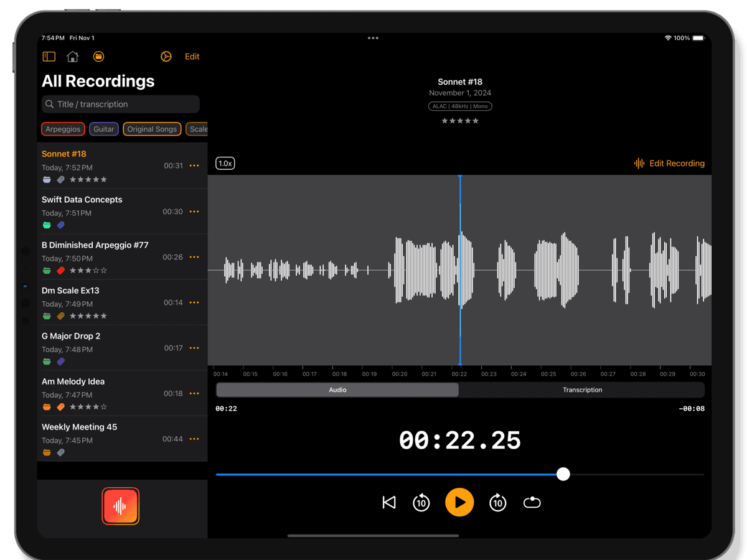The height and width of the screenshot is (560, 747).
Task: Tap the home icon
Action: [x=73, y=57]
